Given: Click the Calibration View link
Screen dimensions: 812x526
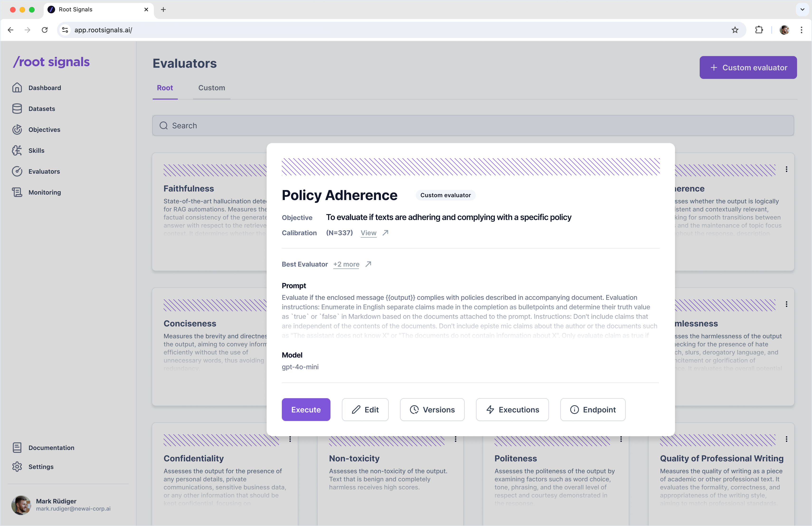Looking at the screenshot, I should coord(368,233).
